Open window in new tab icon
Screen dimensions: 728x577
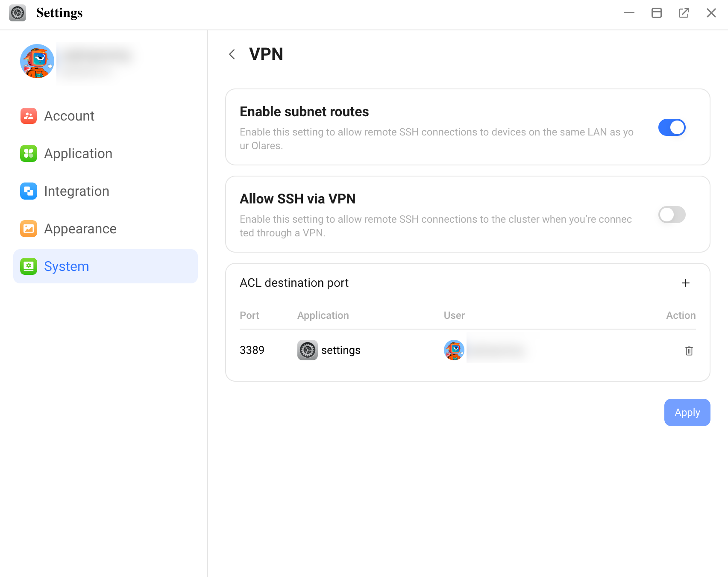click(x=684, y=13)
